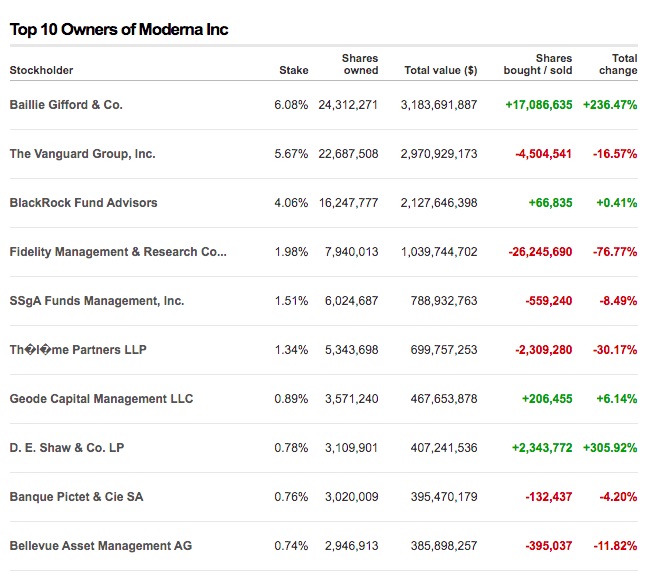648x582 pixels.
Task: Click the 0.89% stake value
Action: click(291, 398)
